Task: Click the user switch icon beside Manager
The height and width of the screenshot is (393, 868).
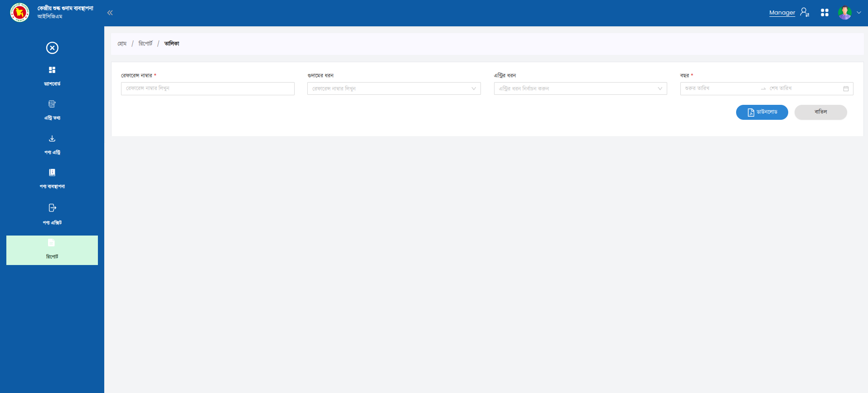Action: pyautogui.click(x=805, y=12)
